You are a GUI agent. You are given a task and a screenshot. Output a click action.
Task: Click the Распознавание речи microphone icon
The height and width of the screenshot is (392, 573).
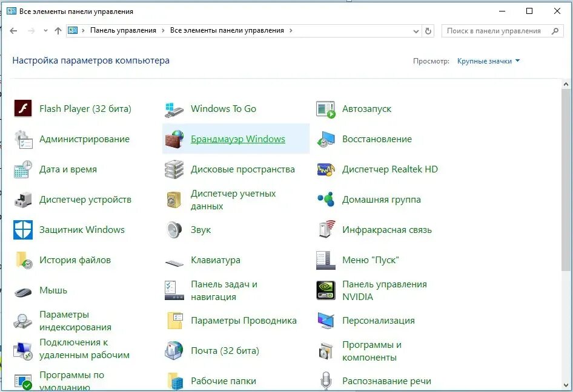[326, 381]
